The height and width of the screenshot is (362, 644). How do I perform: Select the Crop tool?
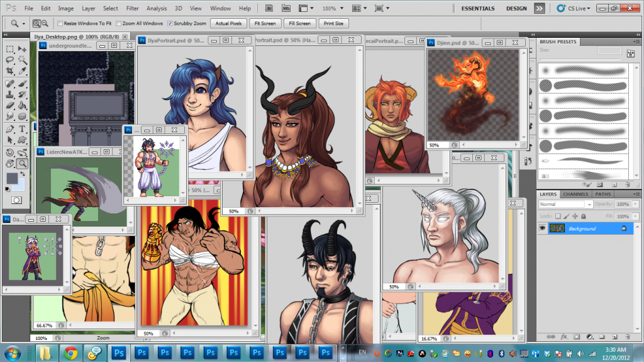(10, 71)
